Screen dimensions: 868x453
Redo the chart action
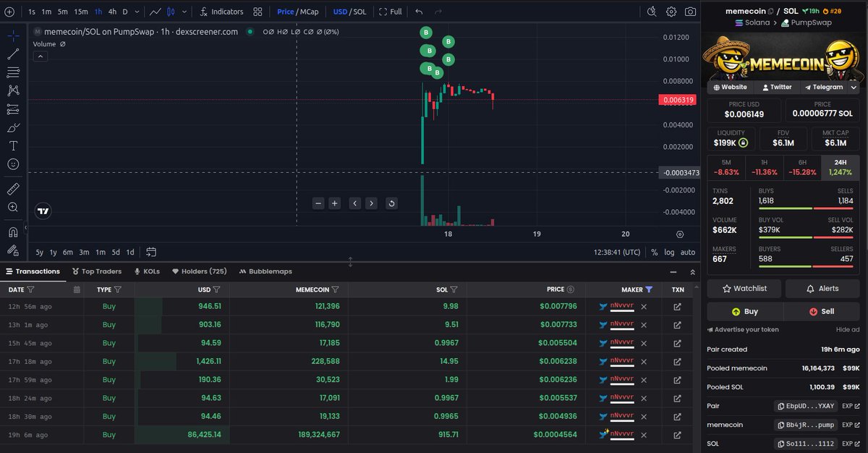(x=439, y=12)
